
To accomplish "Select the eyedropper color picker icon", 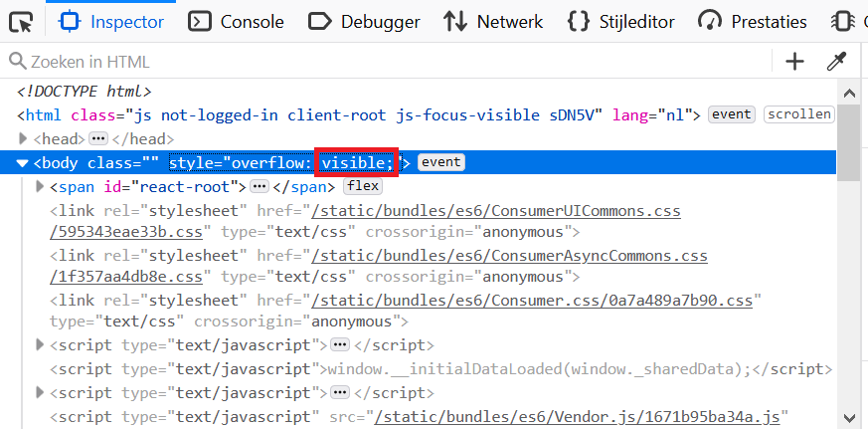I will click(836, 62).
